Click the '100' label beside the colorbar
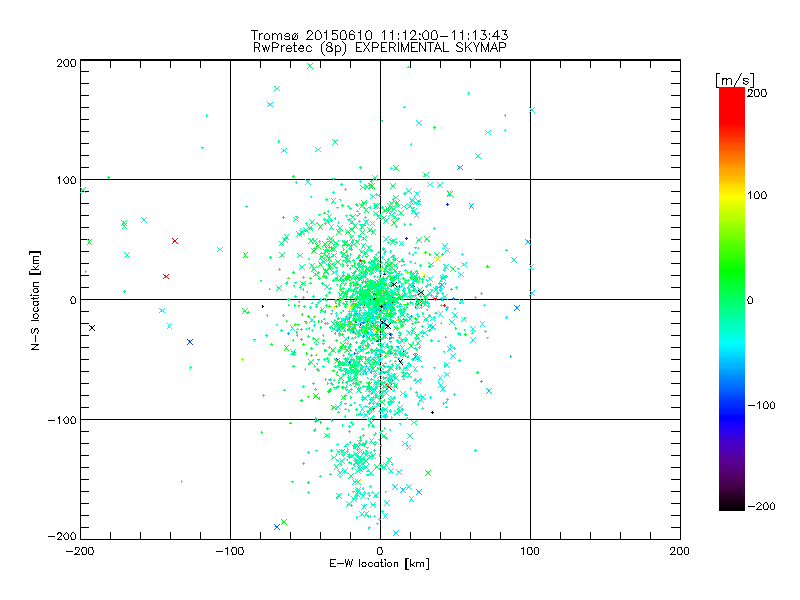Image resolution: width=800 pixels, height=600 pixels. [x=757, y=195]
